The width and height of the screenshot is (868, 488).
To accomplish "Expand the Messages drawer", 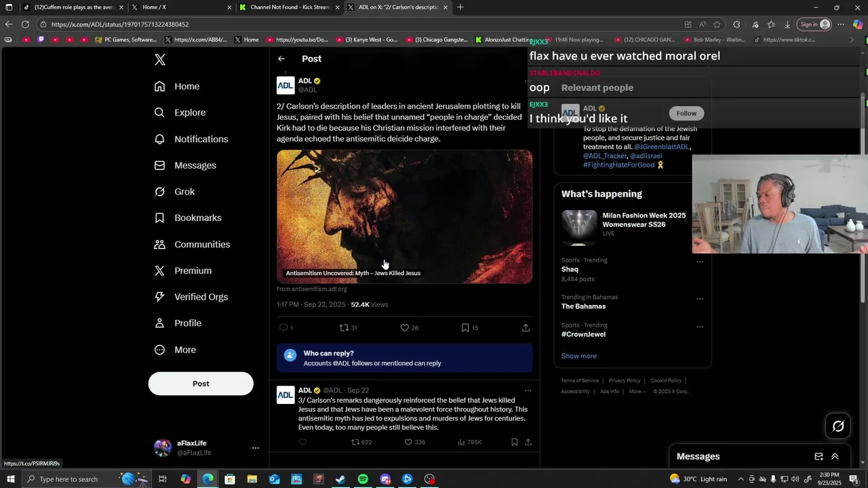I will pos(835,457).
